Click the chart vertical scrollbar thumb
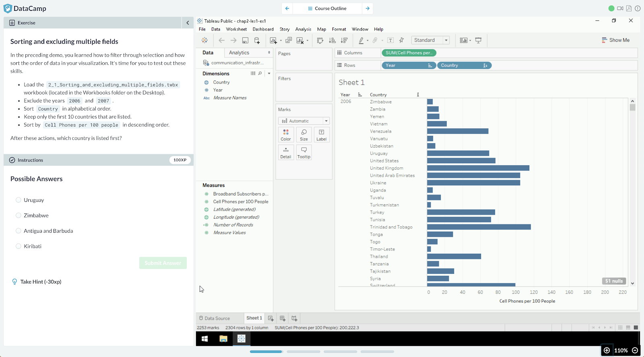This screenshot has height=357, width=644. click(x=633, y=107)
